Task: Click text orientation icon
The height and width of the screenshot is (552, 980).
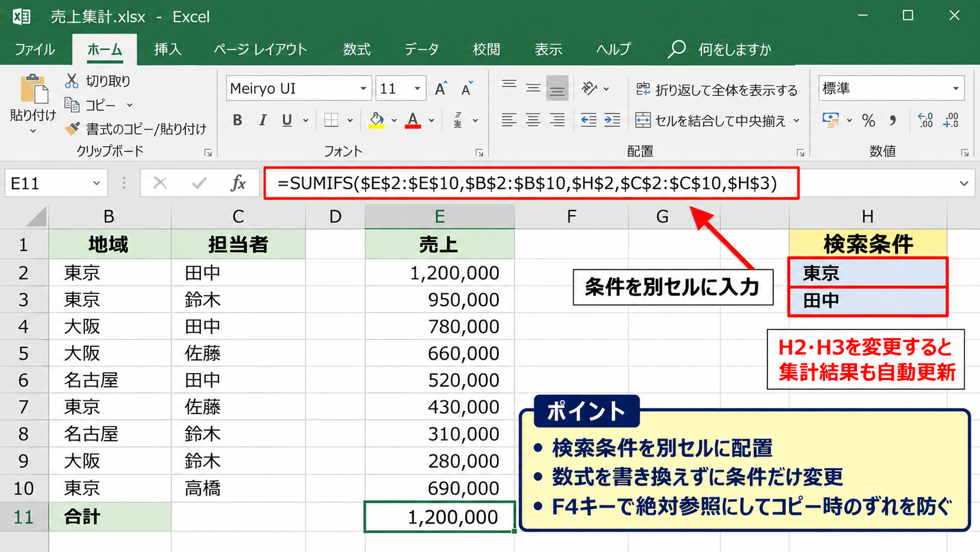Action: point(589,89)
